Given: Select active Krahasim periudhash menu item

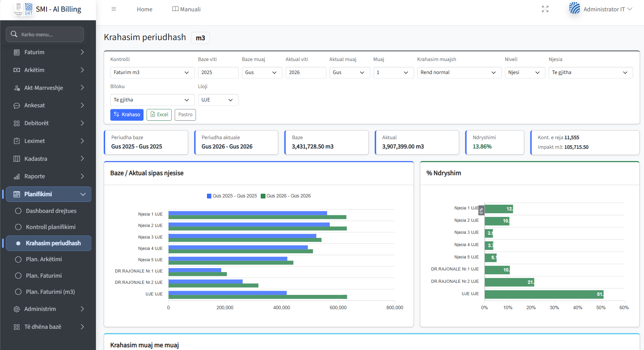Looking at the screenshot, I should click(x=49, y=243).
